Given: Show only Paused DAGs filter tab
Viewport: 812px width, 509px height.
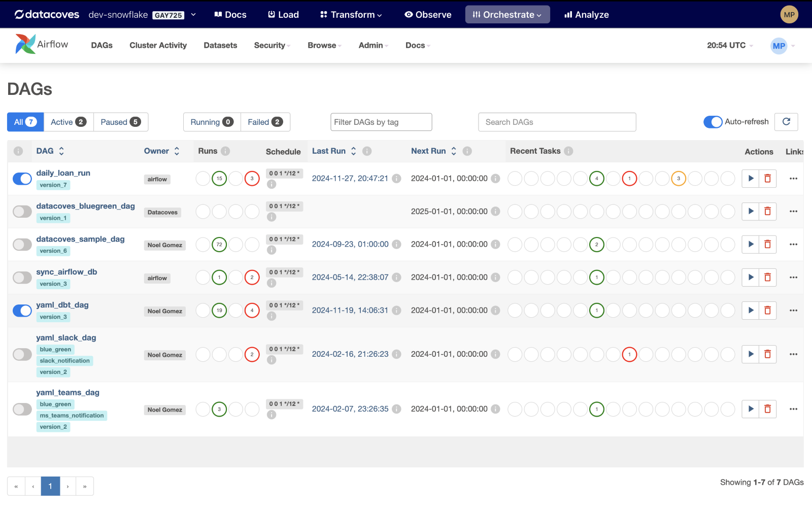Looking at the screenshot, I should coord(121,122).
